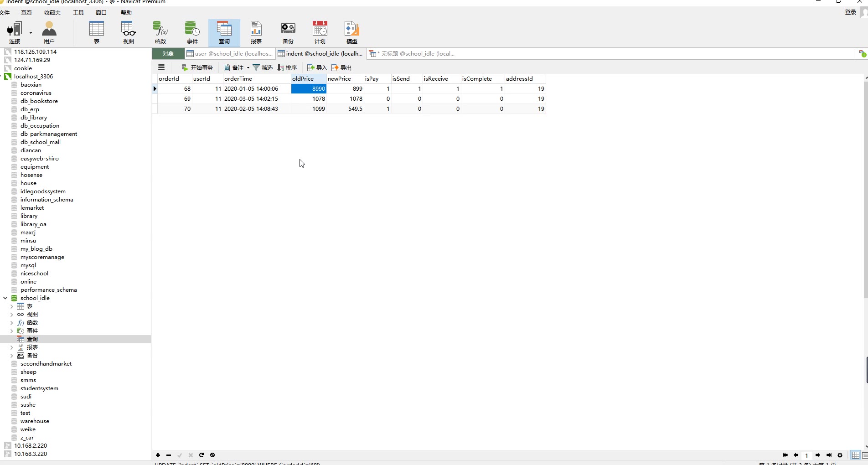Click the Sort (排序) button

(287, 67)
